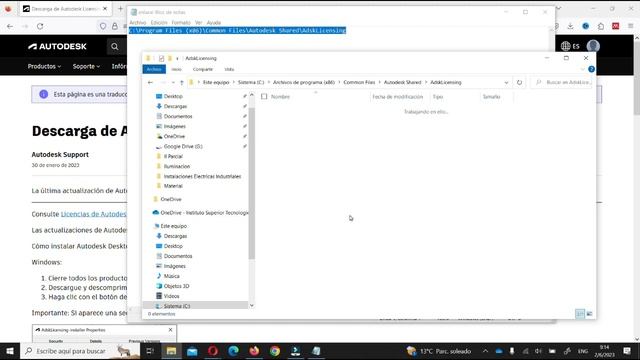Open Notepad's Edición menu
Screen dimensions: 640x360
pyautogui.click(x=159, y=22)
